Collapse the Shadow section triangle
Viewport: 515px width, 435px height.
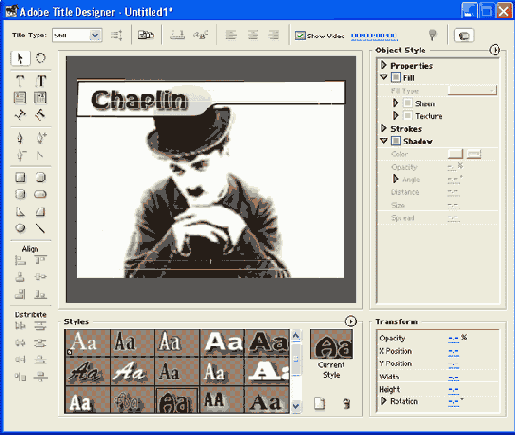coord(384,141)
